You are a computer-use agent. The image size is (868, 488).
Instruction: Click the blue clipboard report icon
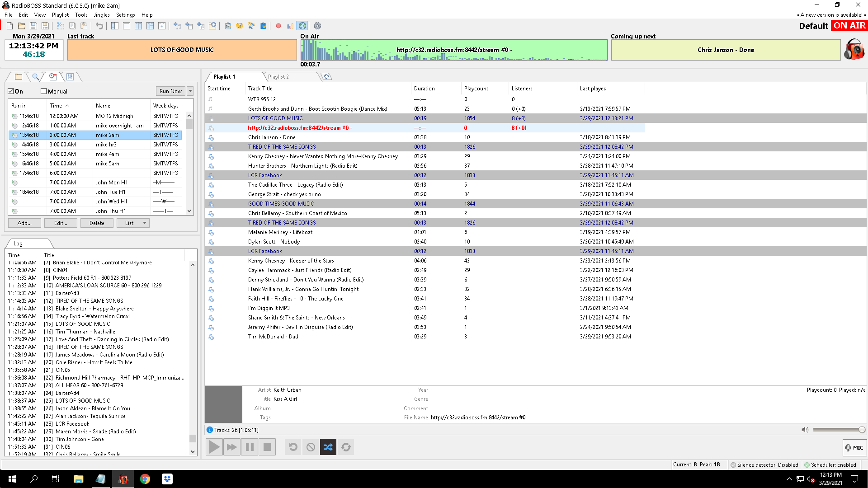tap(263, 26)
